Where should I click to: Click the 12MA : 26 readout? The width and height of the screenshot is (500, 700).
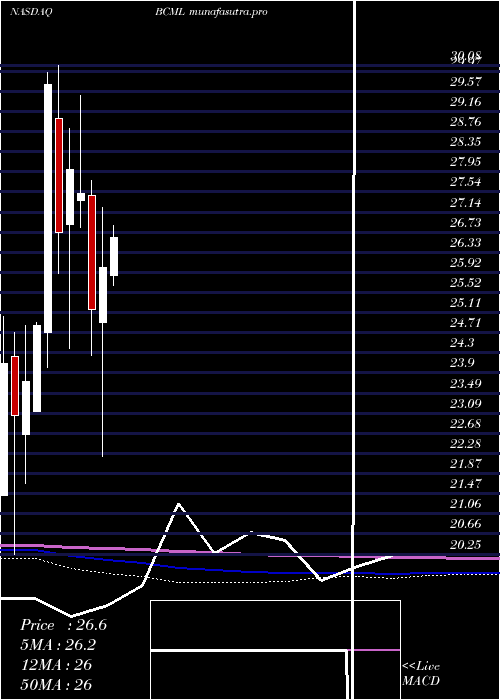pyautogui.click(x=57, y=664)
